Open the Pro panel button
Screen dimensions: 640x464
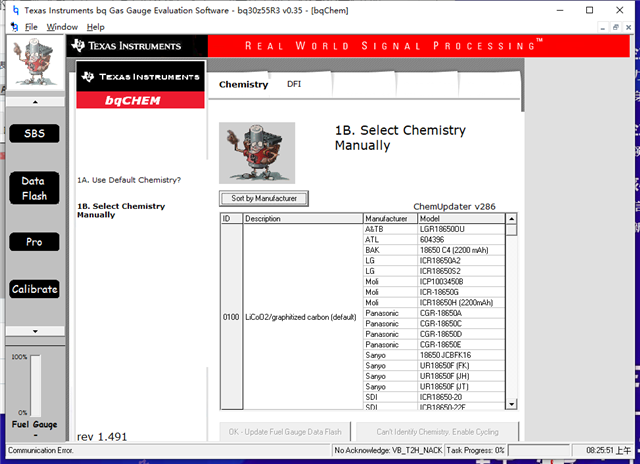34,242
